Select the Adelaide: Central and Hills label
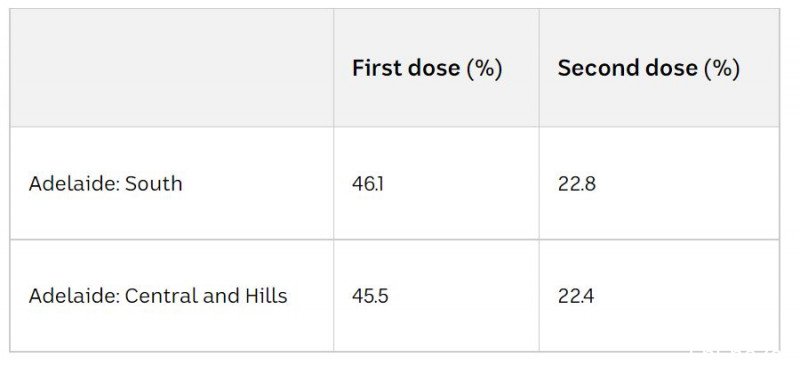The height and width of the screenshot is (366, 800). [158, 296]
